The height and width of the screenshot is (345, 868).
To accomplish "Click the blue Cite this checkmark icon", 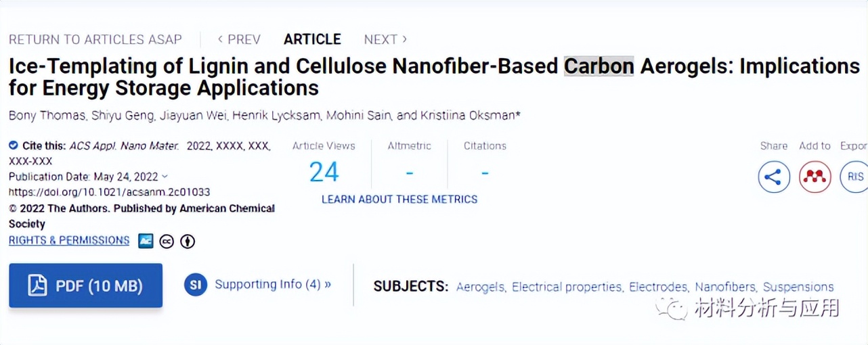I will pyautogui.click(x=14, y=145).
